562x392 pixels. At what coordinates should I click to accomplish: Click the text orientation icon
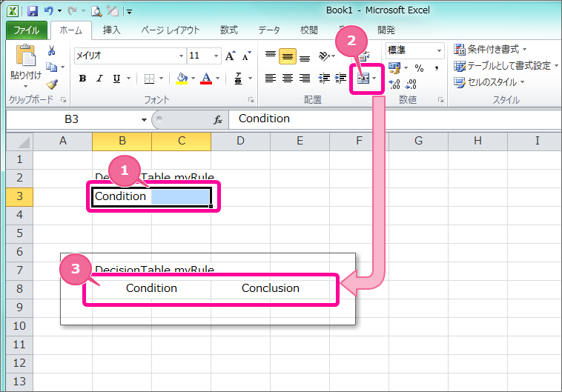324,56
